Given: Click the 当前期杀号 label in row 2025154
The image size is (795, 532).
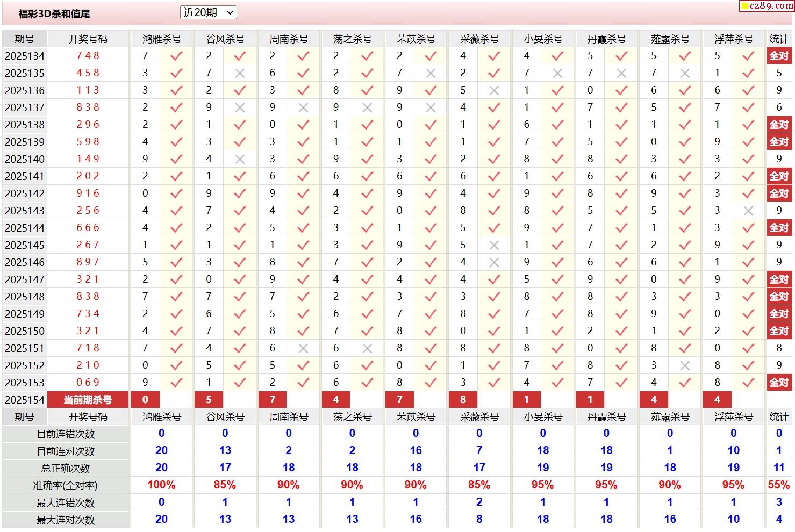Looking at the screenshot, I should click(88, 400).
